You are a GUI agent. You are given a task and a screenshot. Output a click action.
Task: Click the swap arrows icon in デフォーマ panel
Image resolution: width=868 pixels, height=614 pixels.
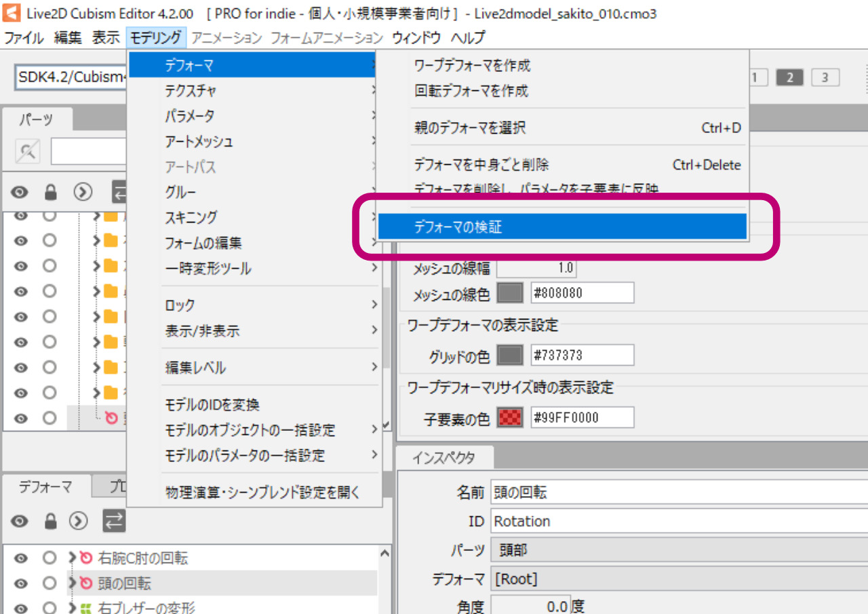(114, 521)
